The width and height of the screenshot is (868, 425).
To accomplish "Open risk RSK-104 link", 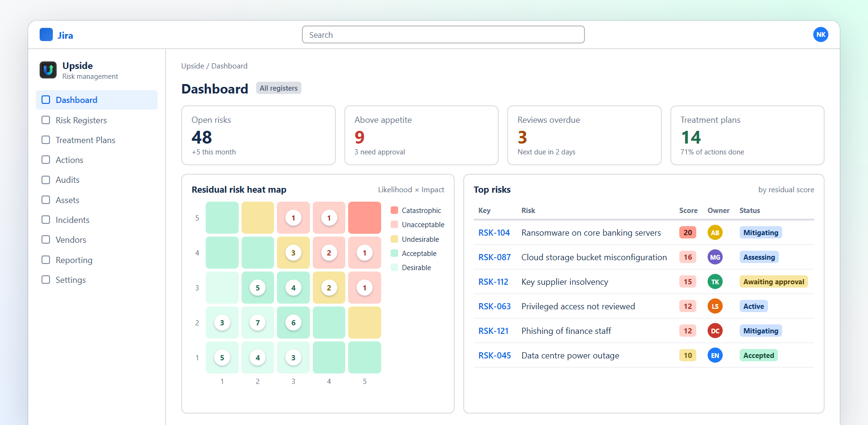I will click(494, 232).
